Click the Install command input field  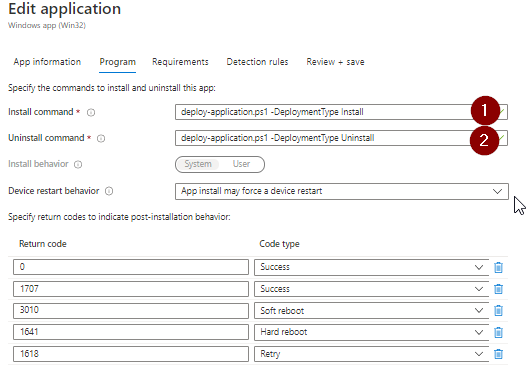[341, 112]
